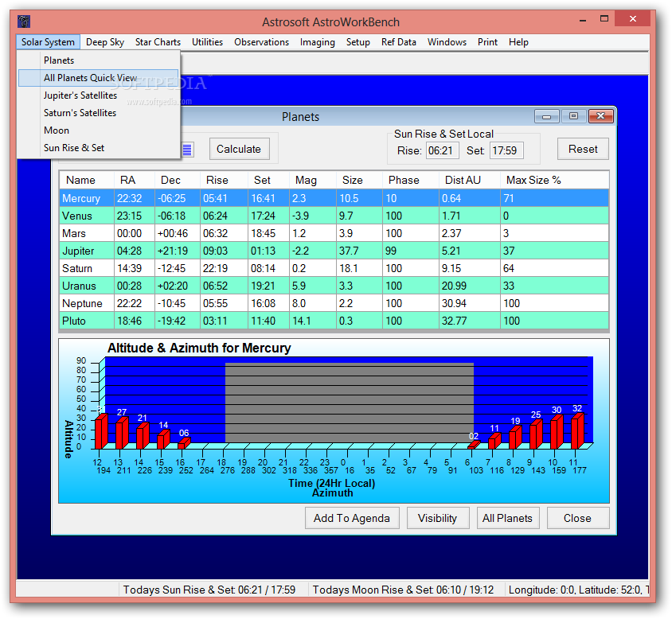Close the Planets window with red X

600,116
